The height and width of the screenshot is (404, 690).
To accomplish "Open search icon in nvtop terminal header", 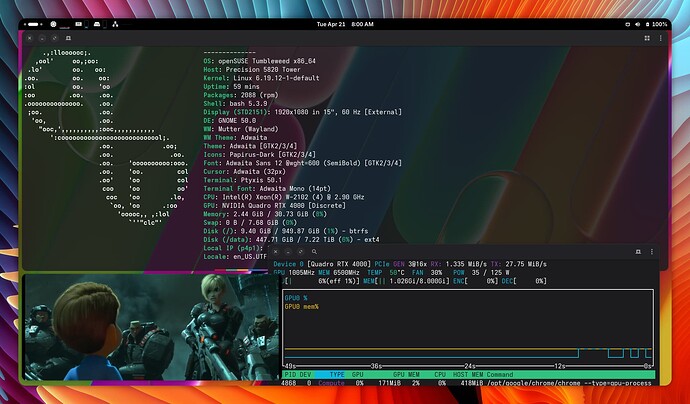I will (314, 252).
